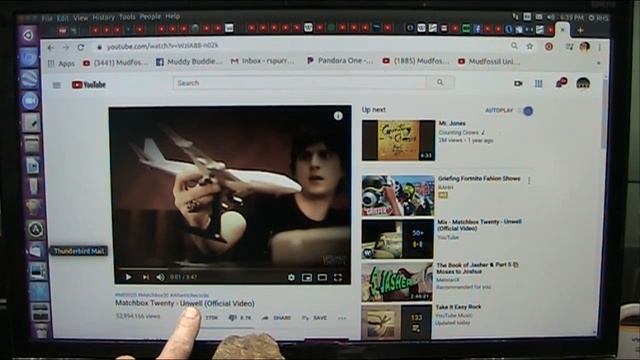Open video player settings gear
The image size is (640, 360).
(291, 278)
